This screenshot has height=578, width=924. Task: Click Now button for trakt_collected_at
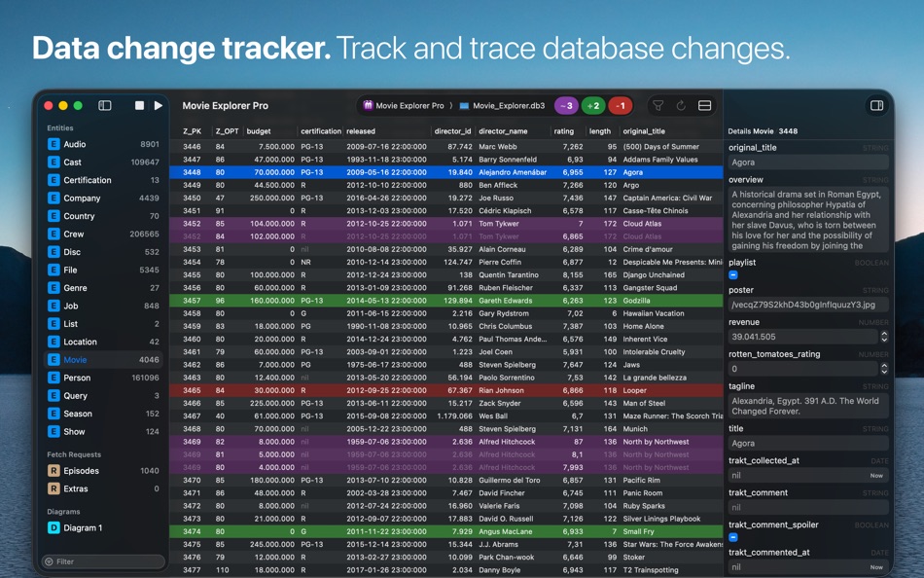(876, 476)
